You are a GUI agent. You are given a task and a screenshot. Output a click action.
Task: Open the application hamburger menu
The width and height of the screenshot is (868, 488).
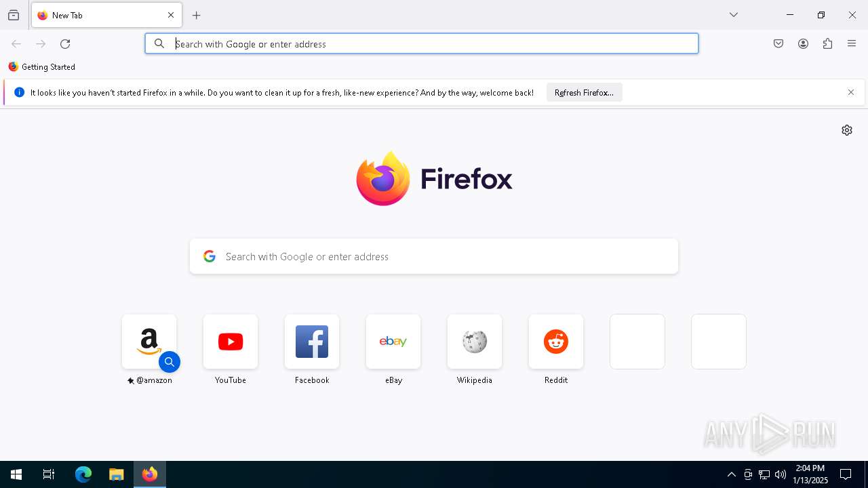pos(852,44)
